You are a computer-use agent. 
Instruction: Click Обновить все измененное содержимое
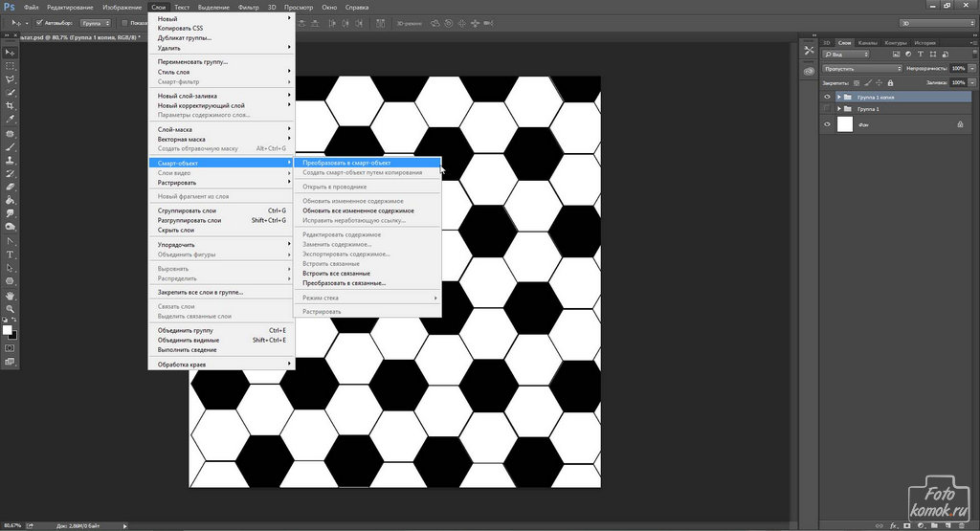pos(367,210)
